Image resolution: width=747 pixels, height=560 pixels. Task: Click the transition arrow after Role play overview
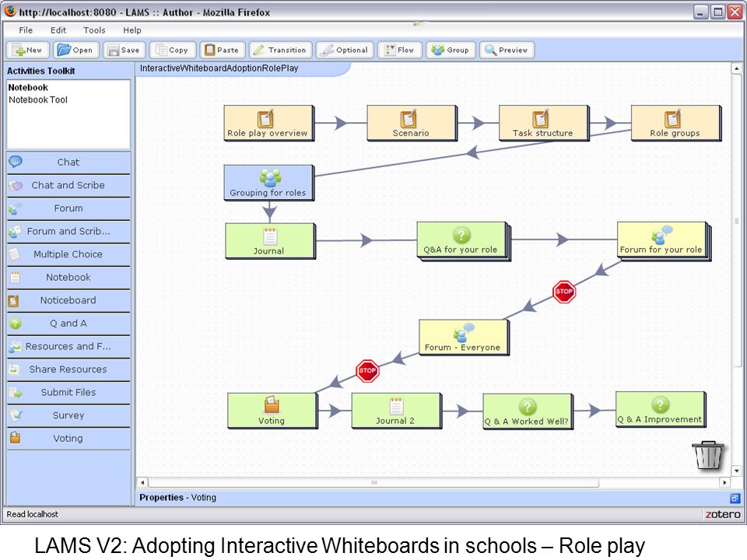pyautogui.click(x=341, y=123)
